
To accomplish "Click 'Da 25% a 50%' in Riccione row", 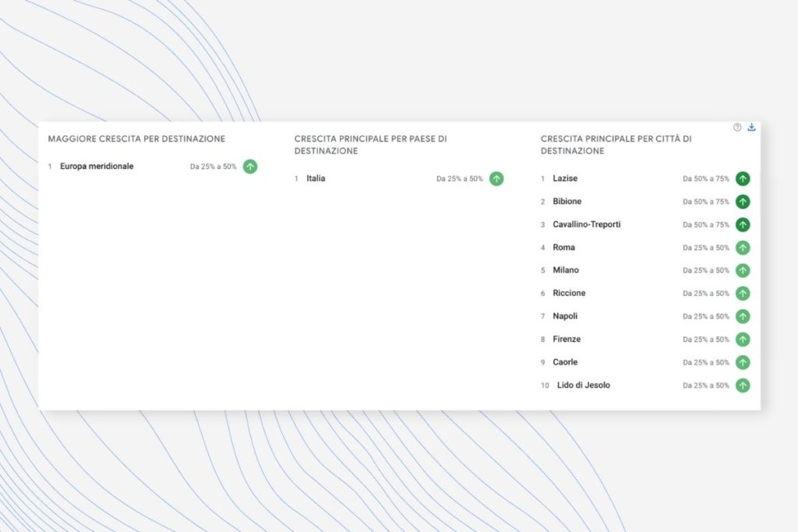I will (706, 294).
